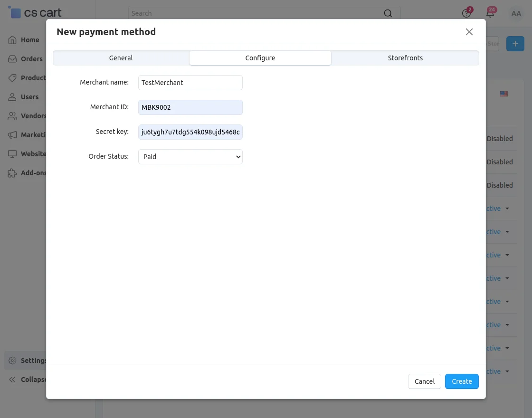Screen dimensions: 532x418
Task: Open the Order Status dropdown
Action: [x=190, y=157]
